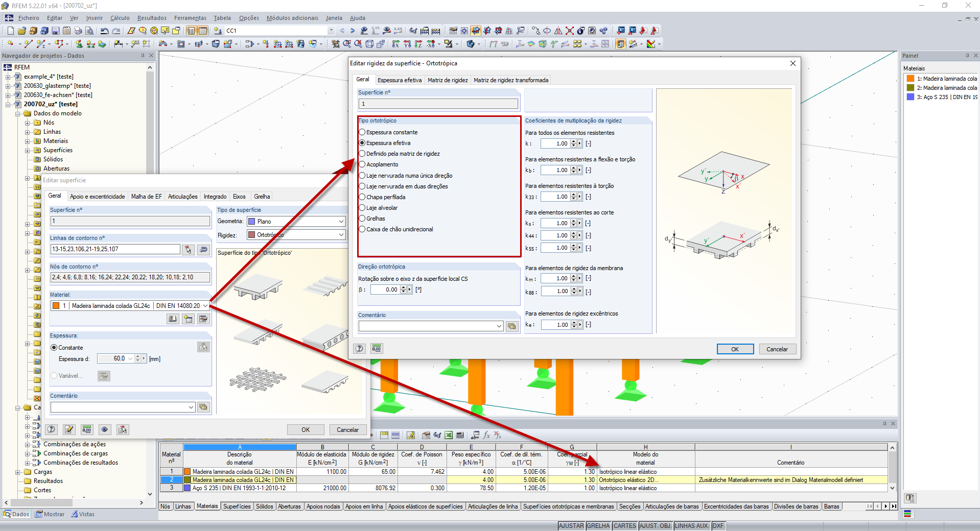Open the CC1 load case dropdown
The width and height of the screenshot is (980, 531).
tap(331, 31)
